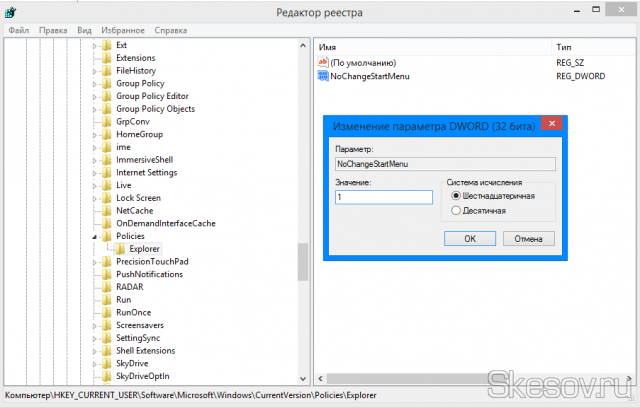The image size is (640, 408).
Task: Select the Explorer folder icon in tree
Action: (x=120, y=248)
